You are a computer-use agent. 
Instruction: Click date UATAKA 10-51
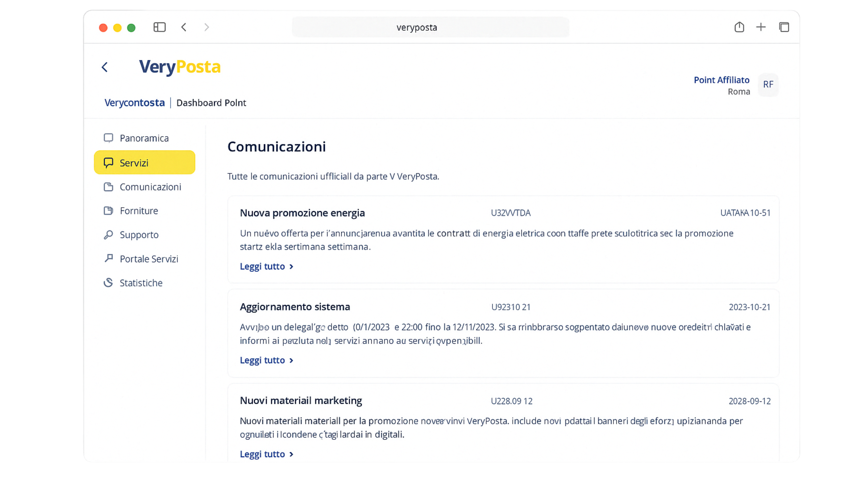click(745, 213)
